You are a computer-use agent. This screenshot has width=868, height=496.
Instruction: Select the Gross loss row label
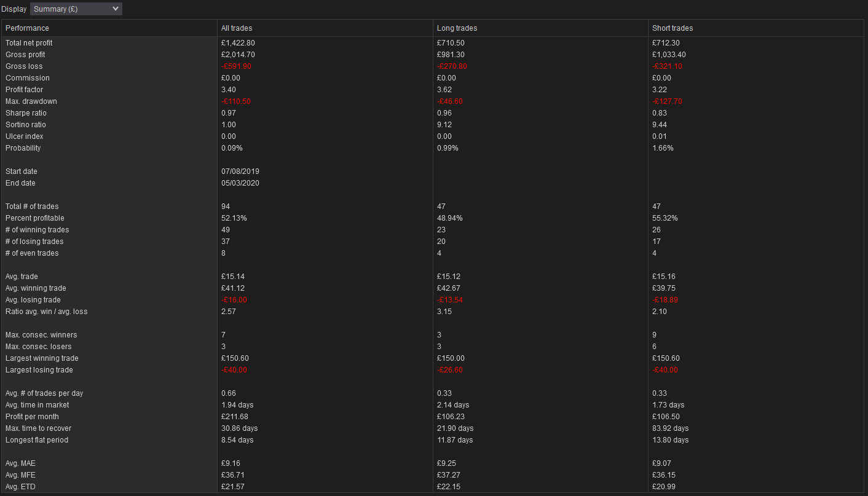click(24, 66)
